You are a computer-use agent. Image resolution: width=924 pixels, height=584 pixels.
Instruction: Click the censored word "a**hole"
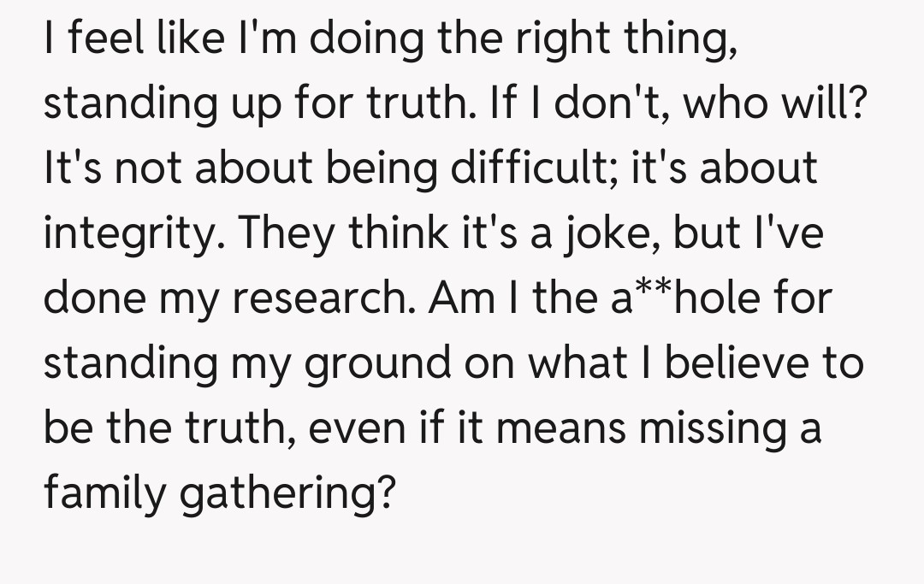(667, 298)
